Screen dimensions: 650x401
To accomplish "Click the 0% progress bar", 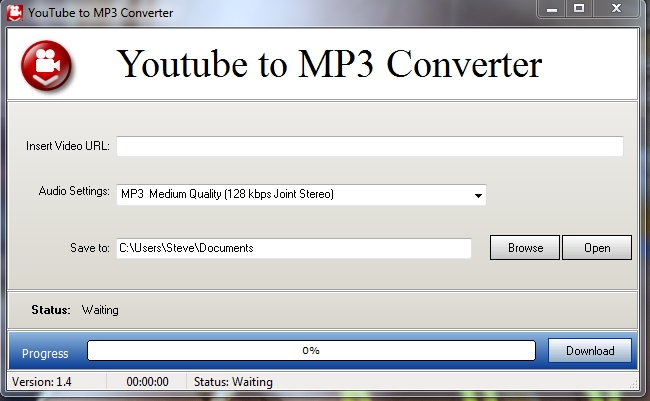I will coord(311,351).
